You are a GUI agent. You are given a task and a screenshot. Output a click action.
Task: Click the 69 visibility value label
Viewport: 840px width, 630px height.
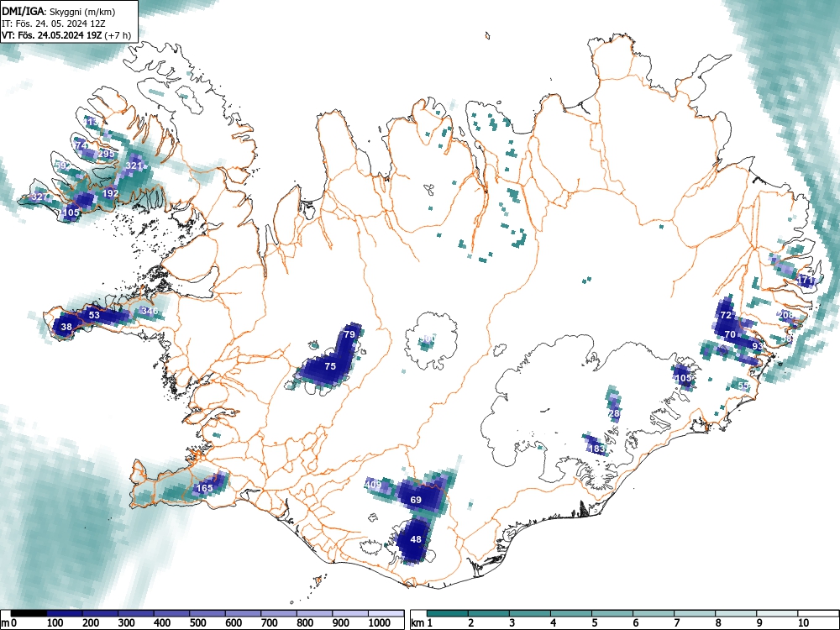tap(416, 500)
